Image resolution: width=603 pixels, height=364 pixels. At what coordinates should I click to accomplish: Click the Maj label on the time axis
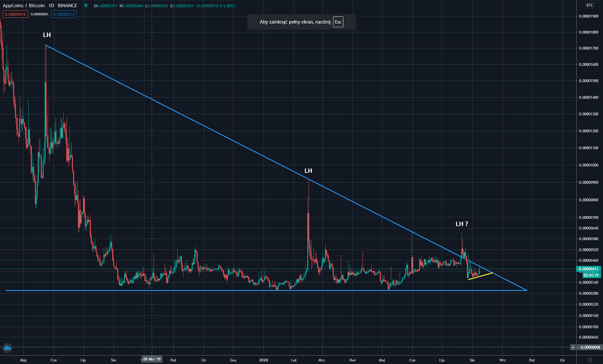click(x=23, y=360)
